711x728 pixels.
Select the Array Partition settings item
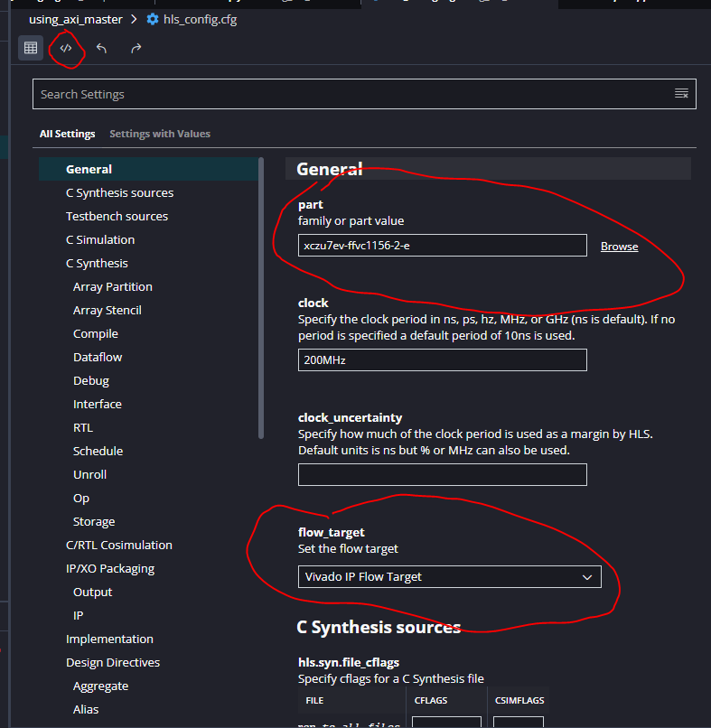tap(113, 286)
